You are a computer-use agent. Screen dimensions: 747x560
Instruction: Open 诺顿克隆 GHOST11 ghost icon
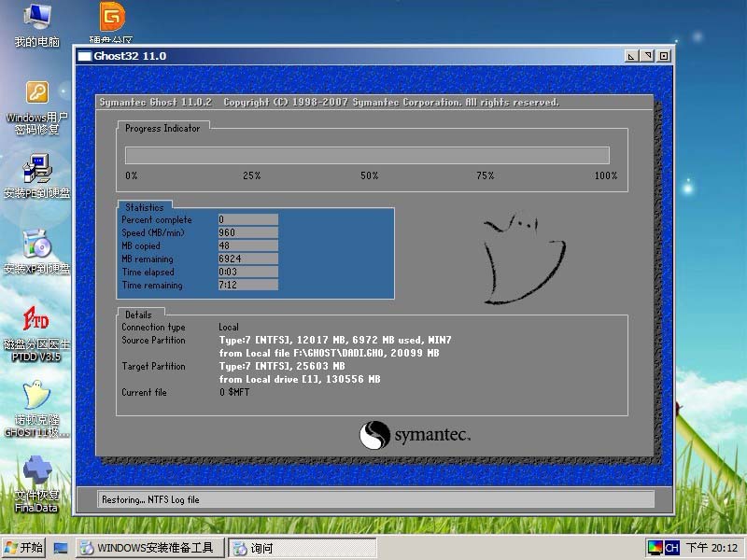[36, 409]
